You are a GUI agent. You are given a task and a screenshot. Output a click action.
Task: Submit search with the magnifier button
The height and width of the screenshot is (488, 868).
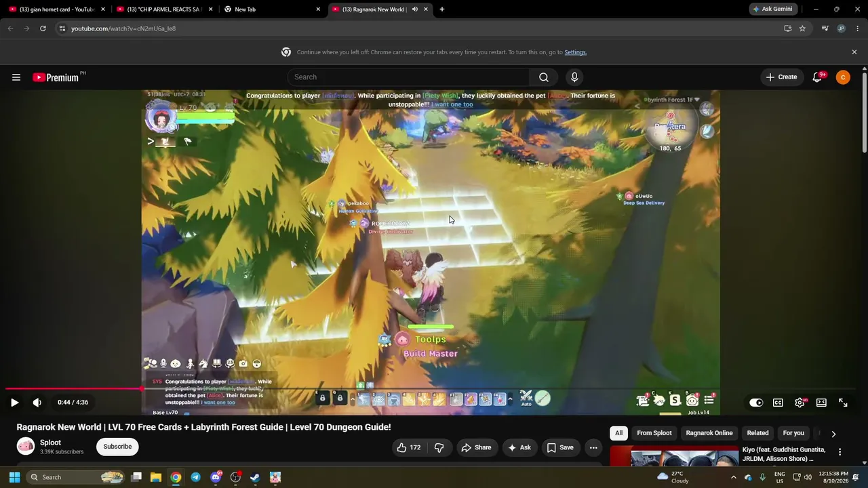click(544, 77)
